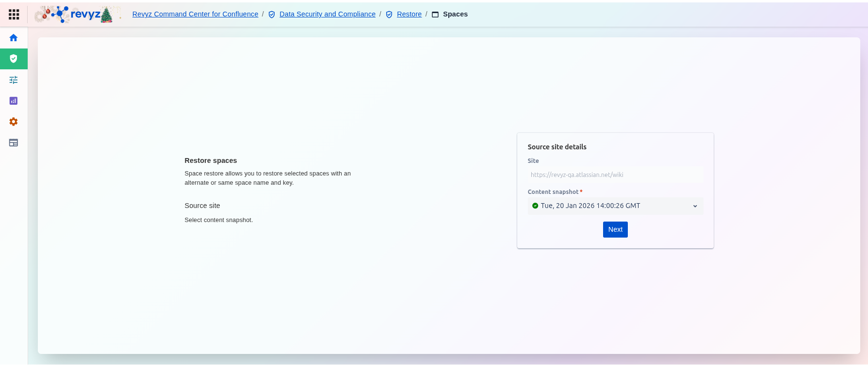Click shield icon beside Data Security breadcrumb

tap(272, 15)
